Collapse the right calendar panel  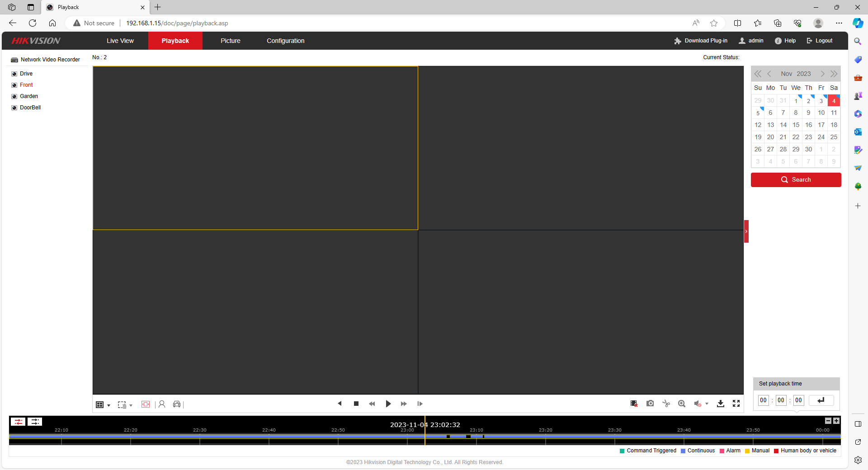pyautogui.click(x=746, y=231)
